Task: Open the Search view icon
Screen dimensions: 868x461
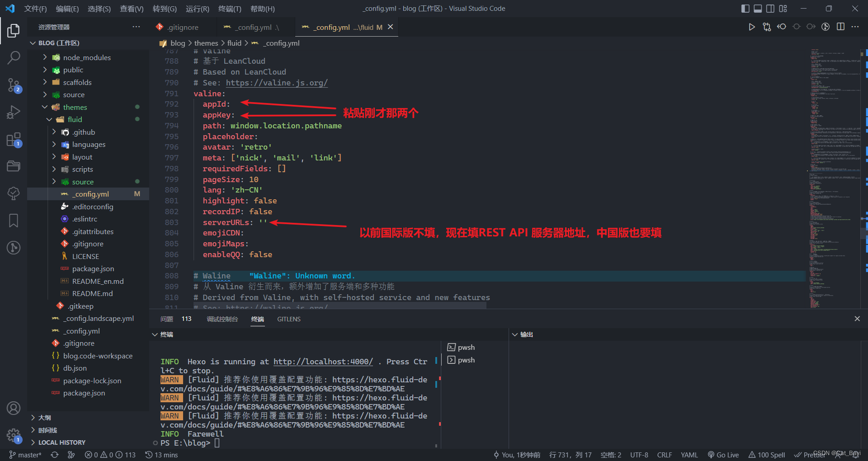Action: coord(14,57)
